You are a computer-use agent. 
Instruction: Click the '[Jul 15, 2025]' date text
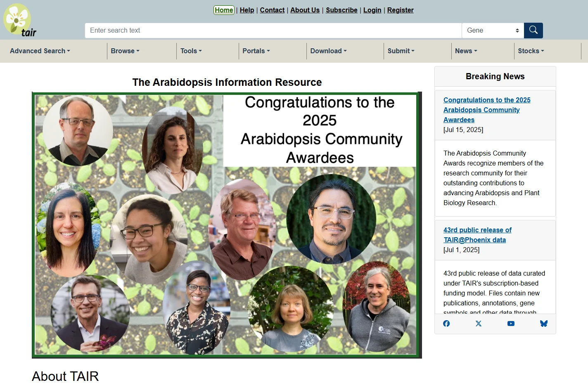[463, 130]
